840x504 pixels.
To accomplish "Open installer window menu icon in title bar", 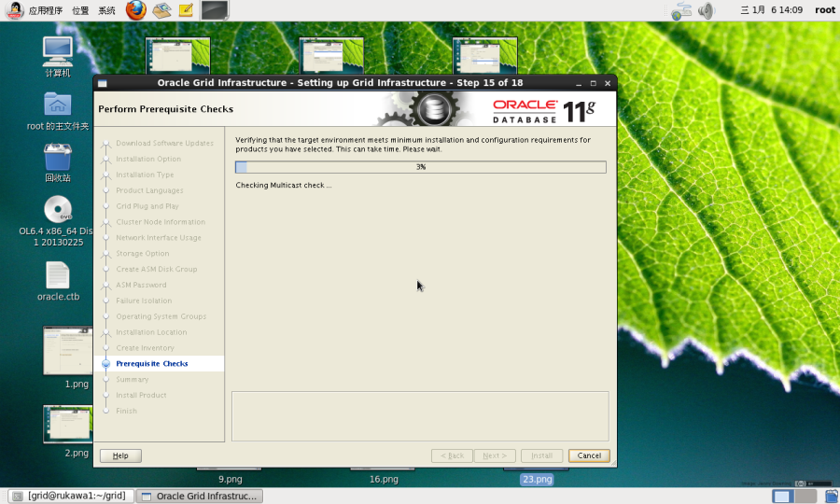I will pyautogui.click(x=103, y=83).
